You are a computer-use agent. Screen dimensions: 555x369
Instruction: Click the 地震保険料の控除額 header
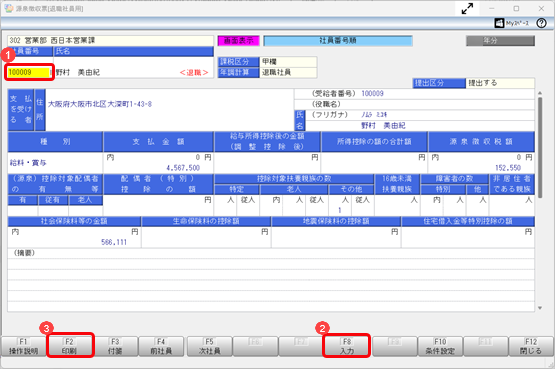(x=336, y=221)
